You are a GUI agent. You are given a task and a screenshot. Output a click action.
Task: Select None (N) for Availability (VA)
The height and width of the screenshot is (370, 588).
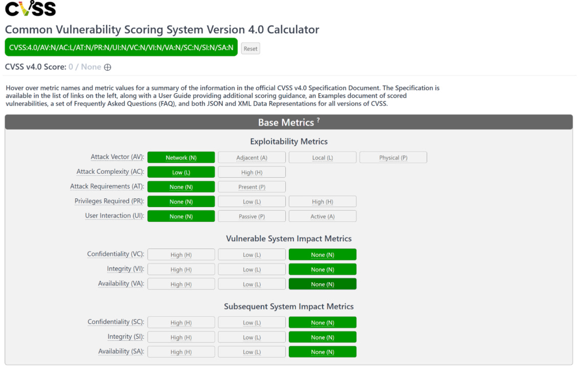(323, 284)
